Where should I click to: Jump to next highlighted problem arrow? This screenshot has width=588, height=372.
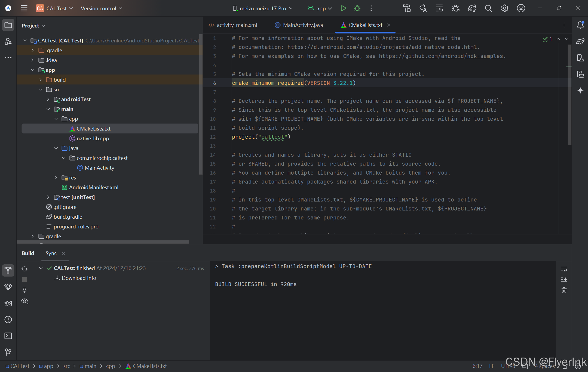point(567,39)
